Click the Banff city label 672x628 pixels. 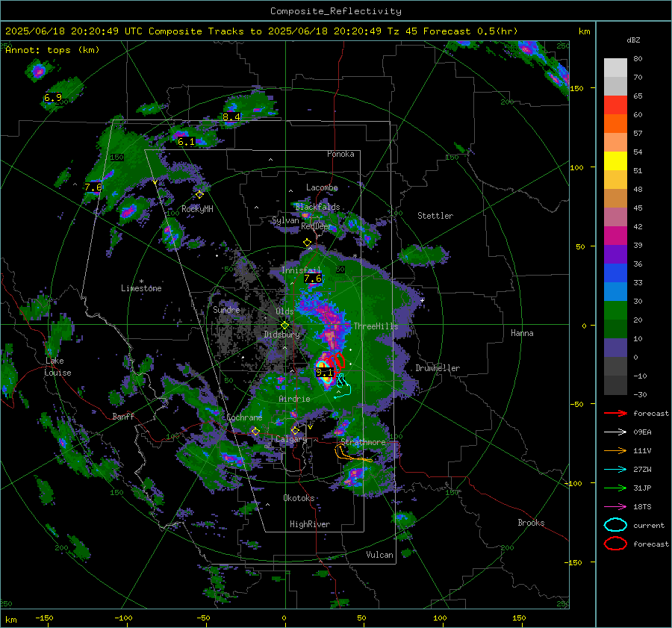pos(123,416)
